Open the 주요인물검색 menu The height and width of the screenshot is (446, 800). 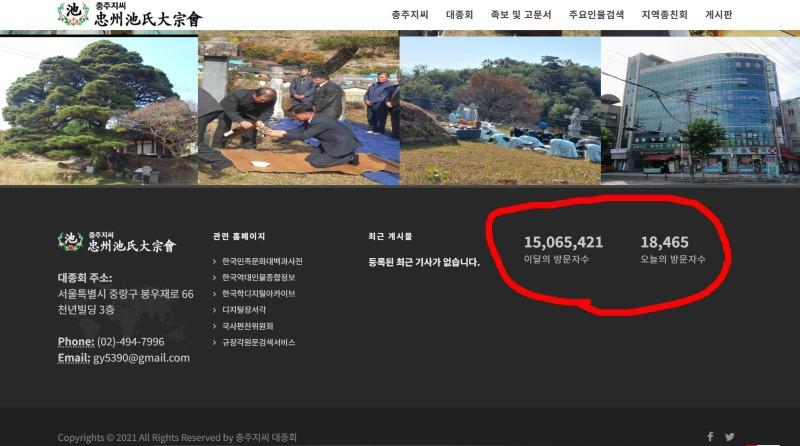596,15
